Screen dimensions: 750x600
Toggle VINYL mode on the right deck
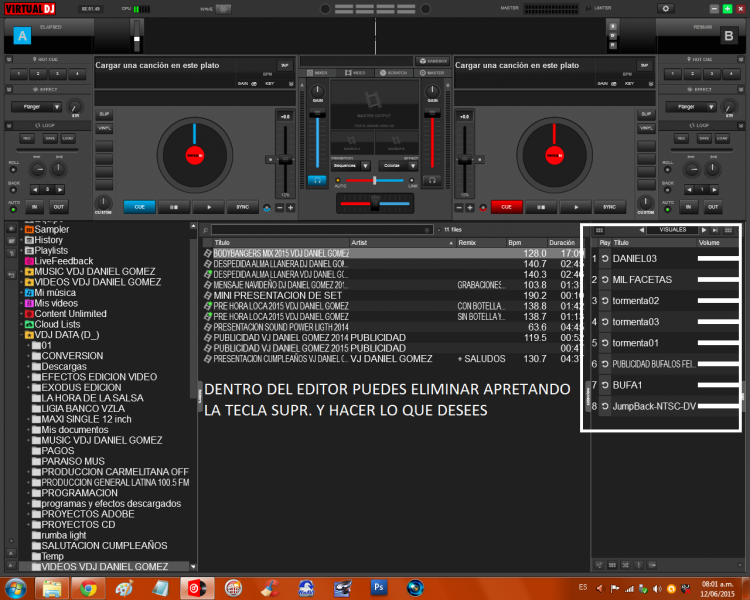pos(646,128)
